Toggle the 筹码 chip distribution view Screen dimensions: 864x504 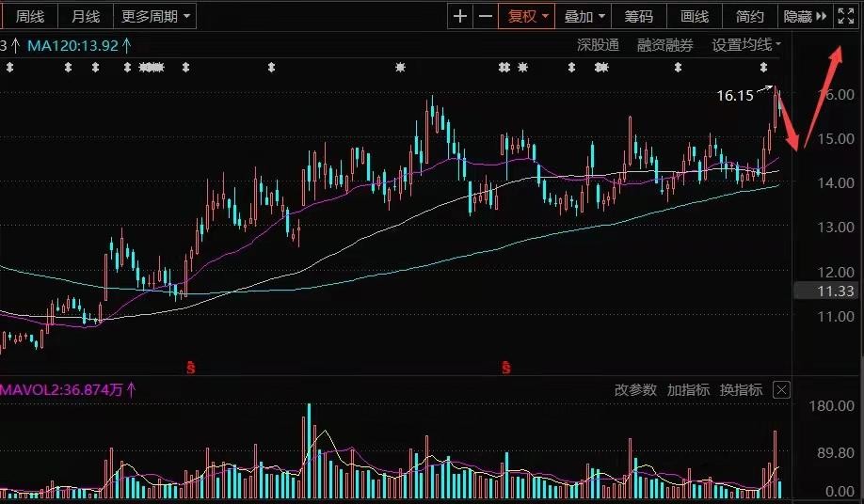click(638, 16)
